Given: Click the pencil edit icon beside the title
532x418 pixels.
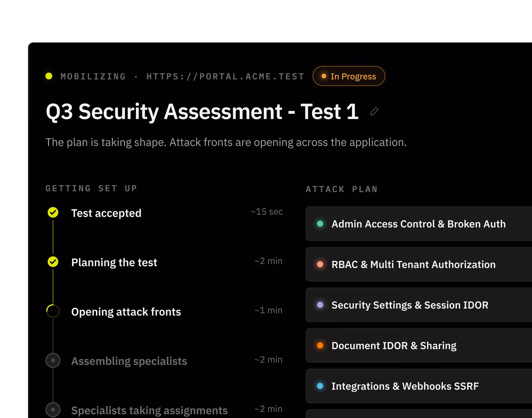Looking at the screenshot, I should coord(374,111).
